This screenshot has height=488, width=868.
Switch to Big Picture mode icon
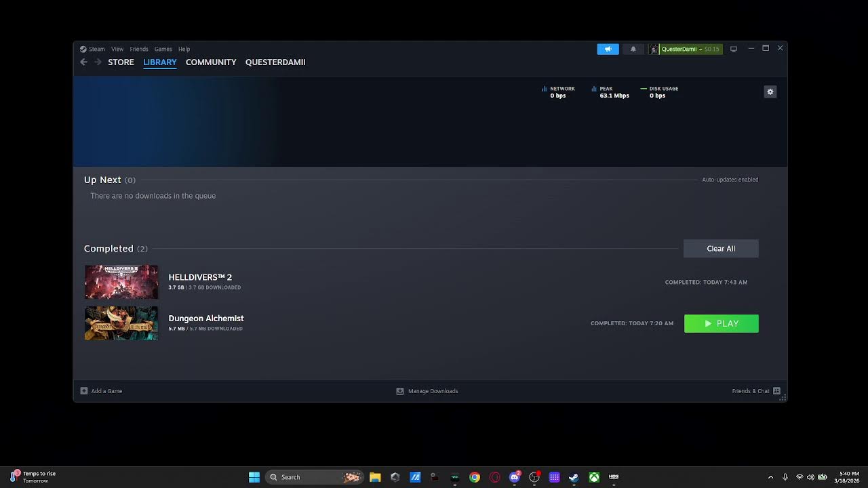pos(733,49)
